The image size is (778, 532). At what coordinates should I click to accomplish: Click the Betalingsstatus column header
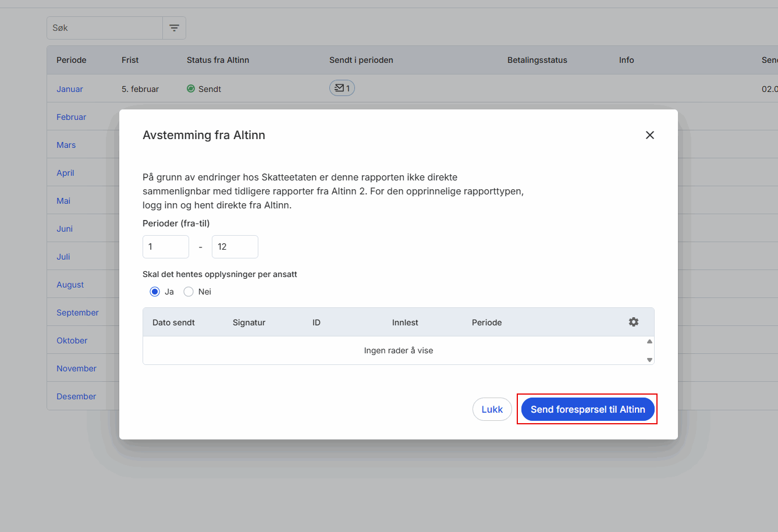[x=537, y=60]
